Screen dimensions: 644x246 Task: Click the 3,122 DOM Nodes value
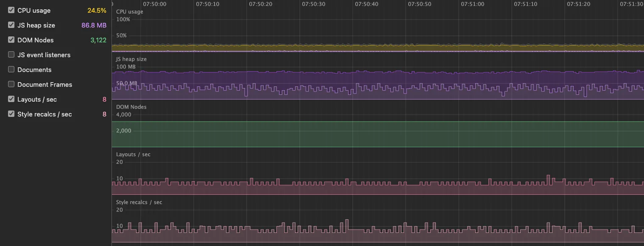pos(98,40)
